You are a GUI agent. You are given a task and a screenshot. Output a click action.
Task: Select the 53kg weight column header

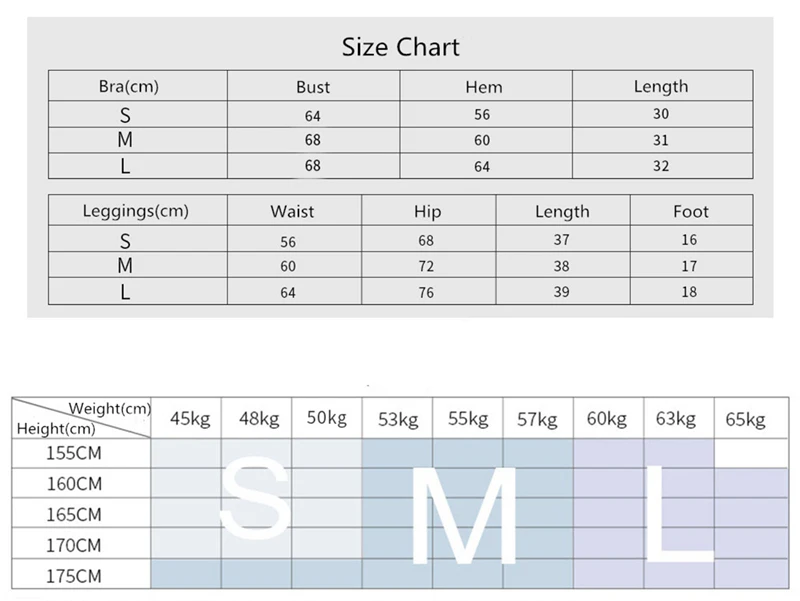(400, 418)
